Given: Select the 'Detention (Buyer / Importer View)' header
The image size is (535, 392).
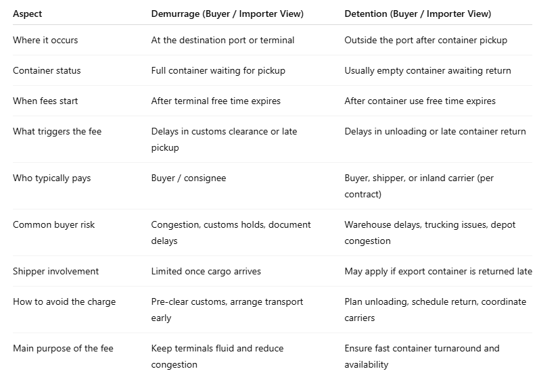Looking at the screenshot, I should pos(418,14).
